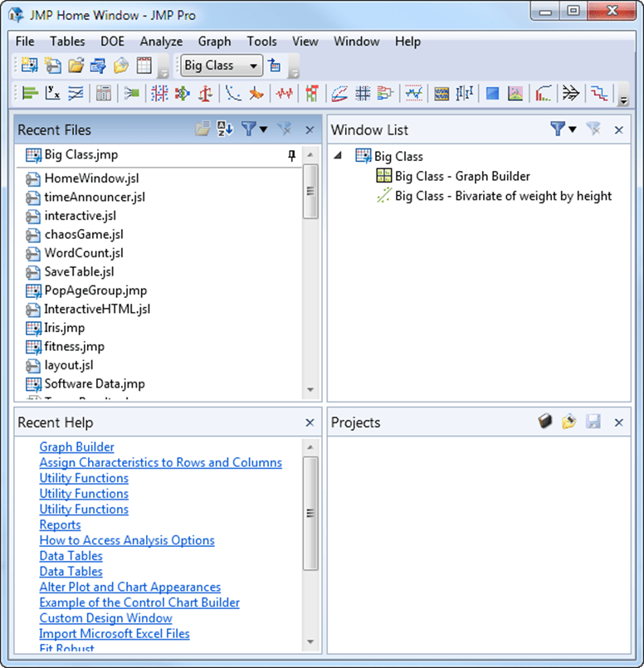This screenshot has width=644, height=668.
Task: Open the DOE menu
Action: pos(112,41)
